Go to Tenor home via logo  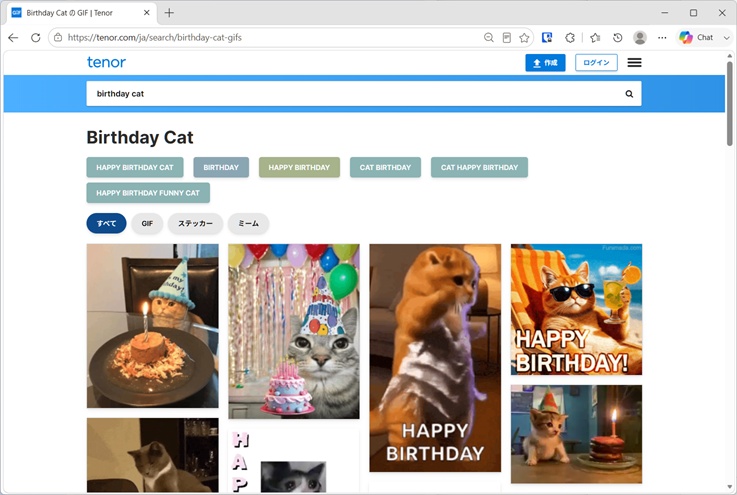tap(106, 62)
